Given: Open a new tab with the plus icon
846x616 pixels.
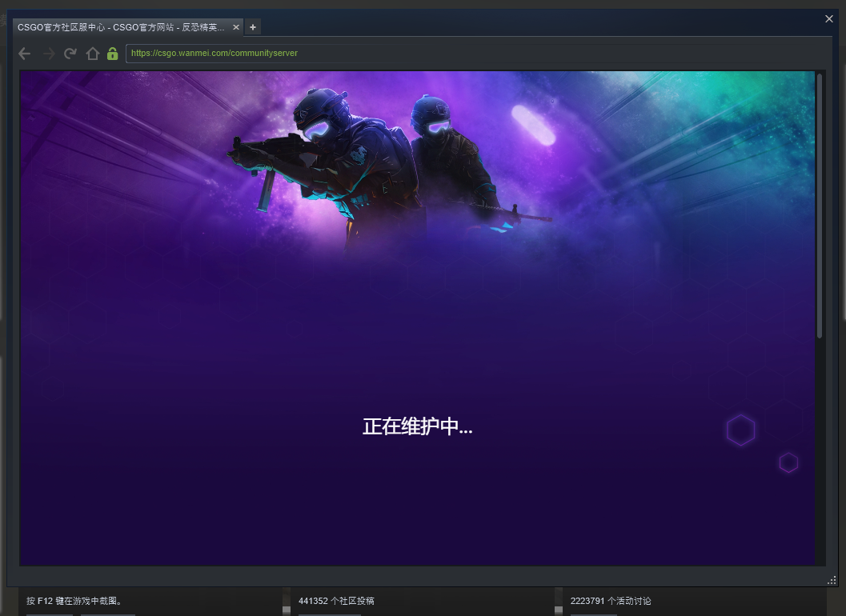Looking at the screenshot, I should [252, 26].
